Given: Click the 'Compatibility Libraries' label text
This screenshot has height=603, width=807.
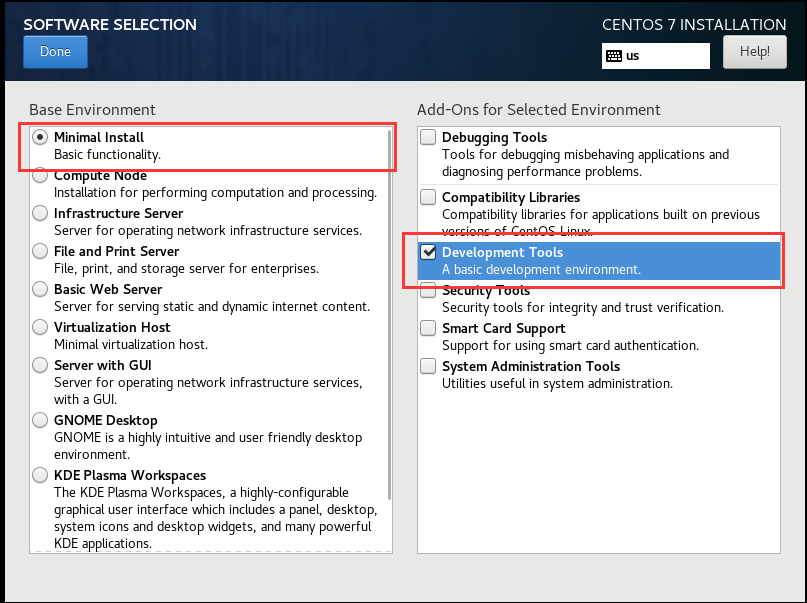Looking at the screenshot, I should [511, 197].
